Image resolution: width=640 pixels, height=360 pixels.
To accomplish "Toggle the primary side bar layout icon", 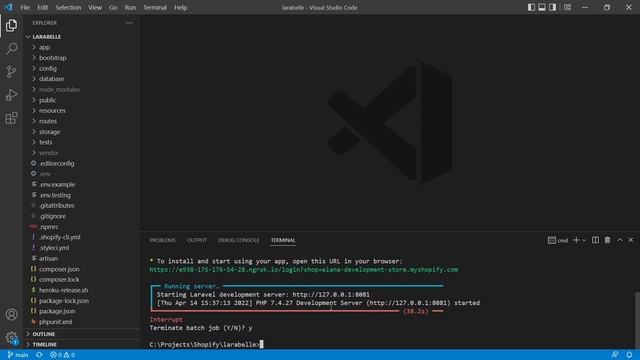I will [x=531, y=7].
